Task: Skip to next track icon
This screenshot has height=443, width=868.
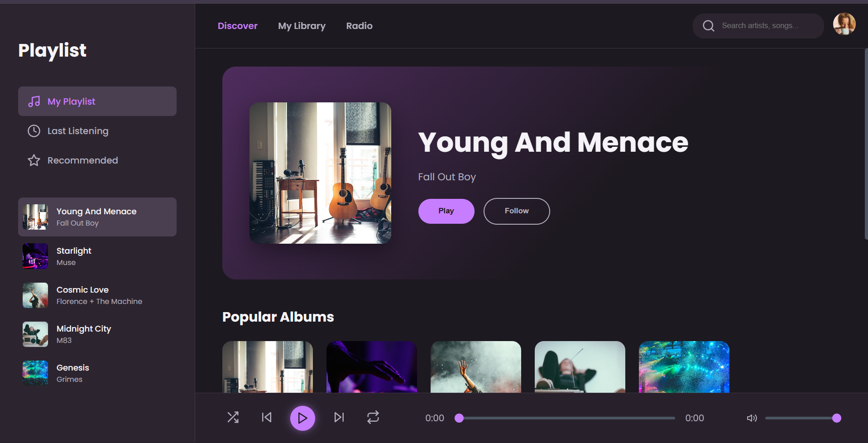Action: (339, 417)
